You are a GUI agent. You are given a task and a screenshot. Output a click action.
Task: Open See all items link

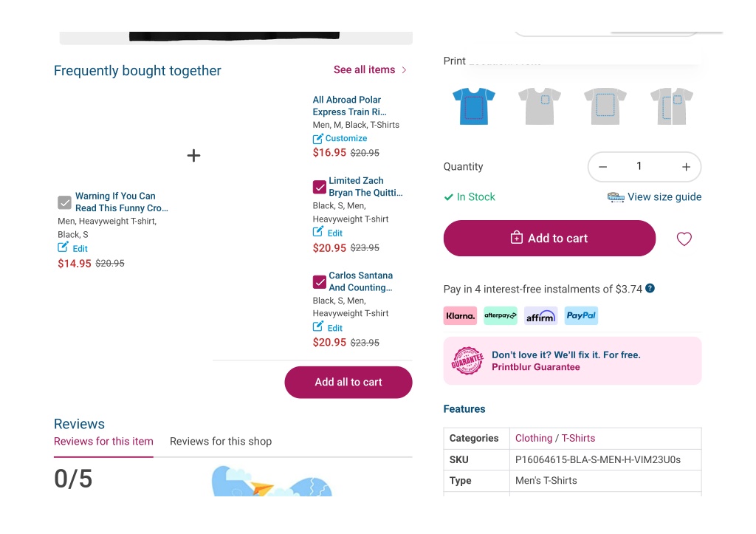pos(365,70)
